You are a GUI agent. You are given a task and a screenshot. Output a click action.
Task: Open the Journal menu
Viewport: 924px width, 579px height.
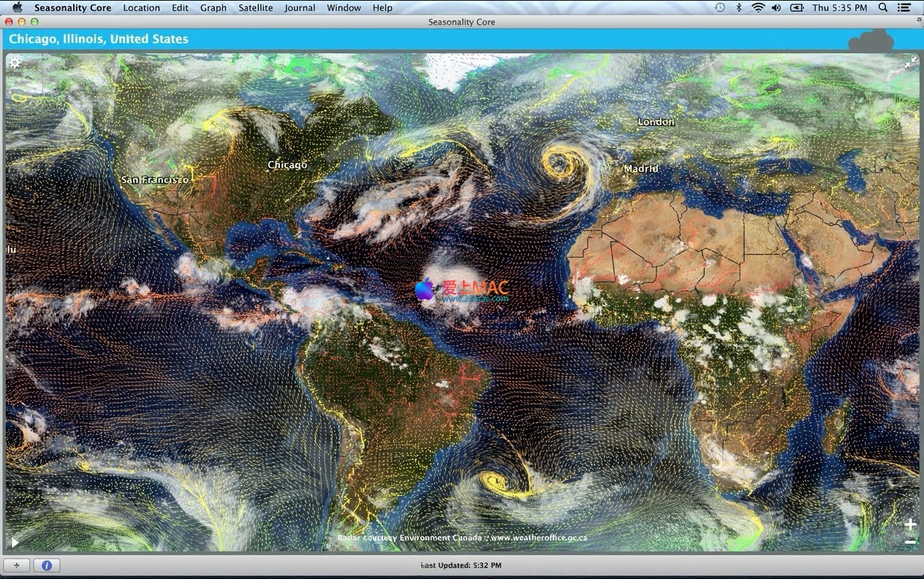click(x=300, y=7)
